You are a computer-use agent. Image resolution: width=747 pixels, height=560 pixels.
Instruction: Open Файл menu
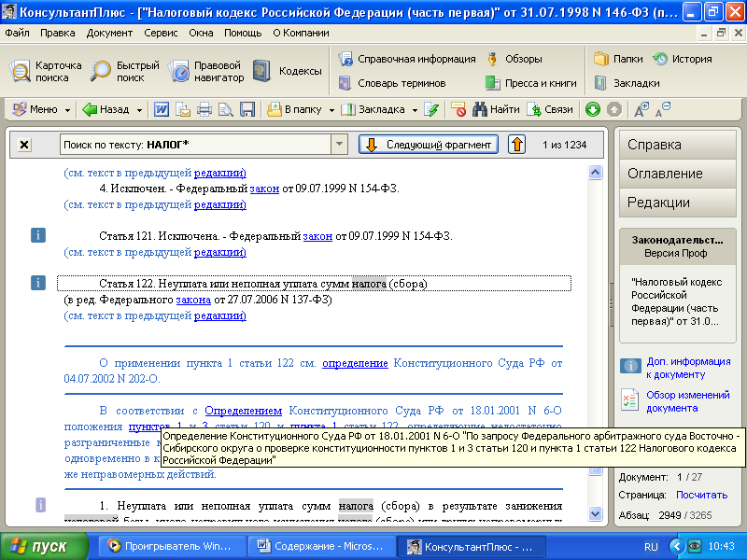[17, 33]
